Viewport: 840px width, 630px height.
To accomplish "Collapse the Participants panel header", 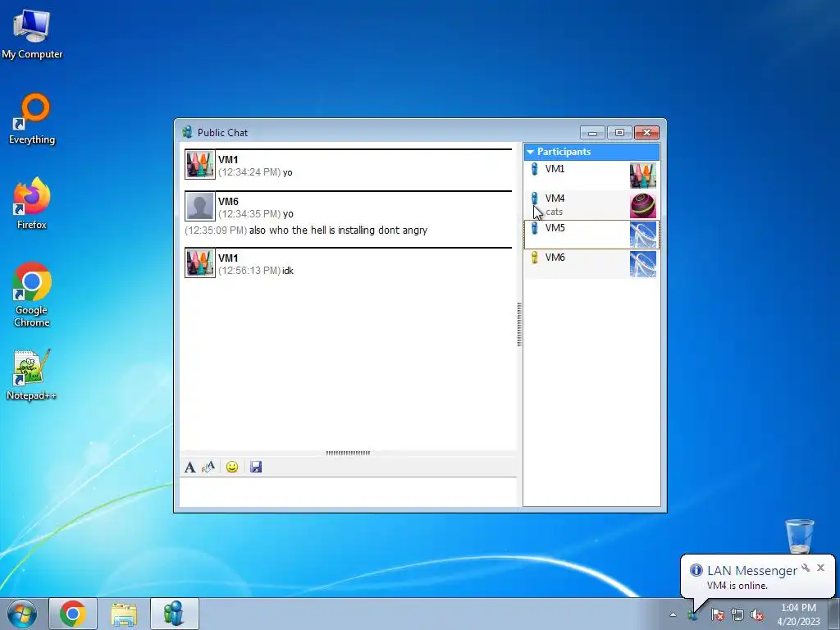I will point(591,152).
